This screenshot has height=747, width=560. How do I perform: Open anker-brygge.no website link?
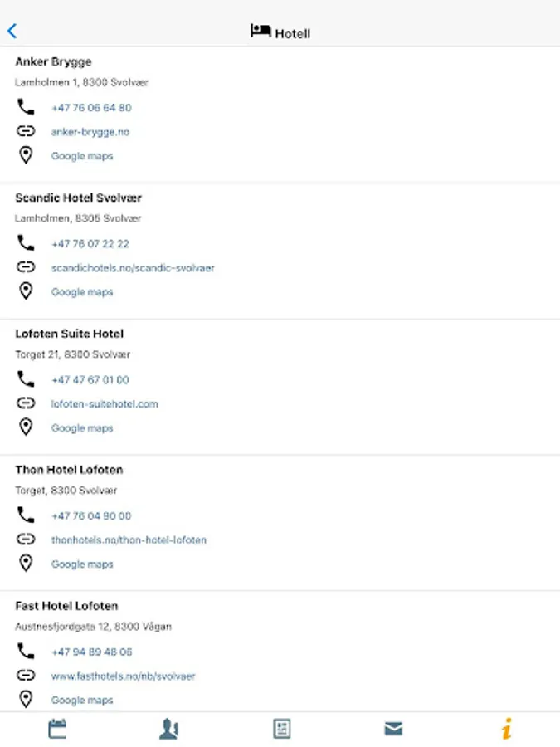tap(90, 132)
